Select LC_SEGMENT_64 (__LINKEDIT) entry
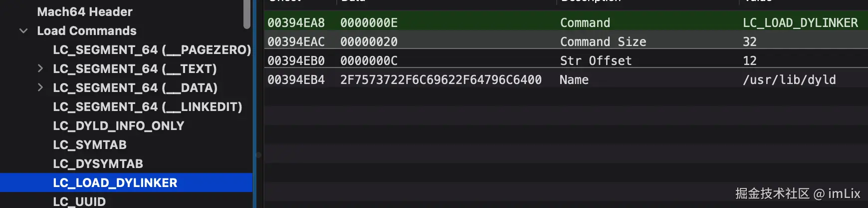 [148, 106]
